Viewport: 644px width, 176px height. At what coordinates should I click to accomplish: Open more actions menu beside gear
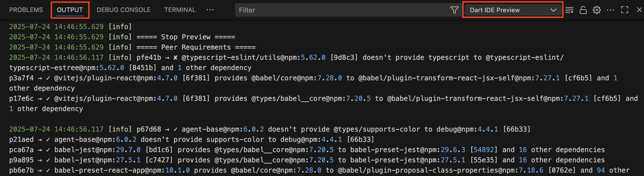pos(610,10)
